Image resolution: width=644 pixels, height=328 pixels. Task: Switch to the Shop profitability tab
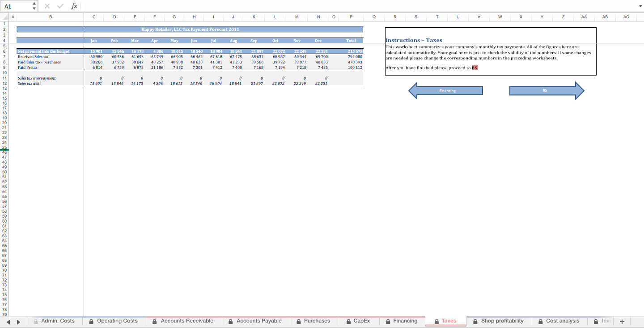503,321
